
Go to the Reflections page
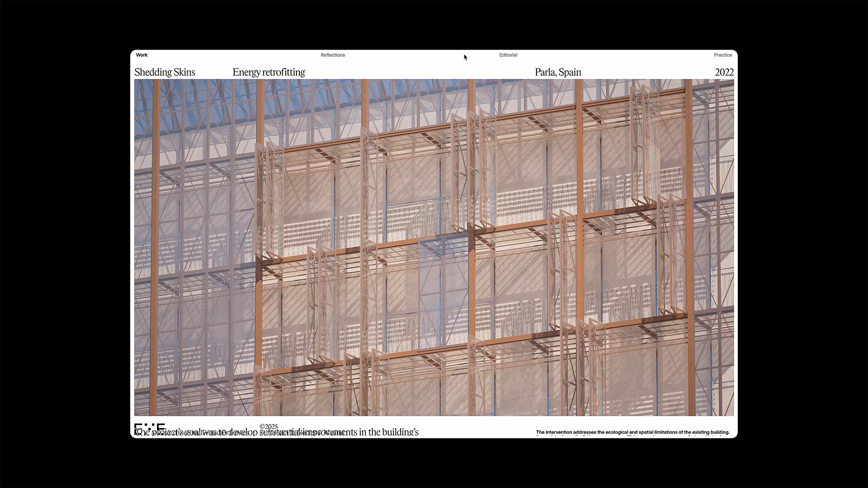point(332,55)
